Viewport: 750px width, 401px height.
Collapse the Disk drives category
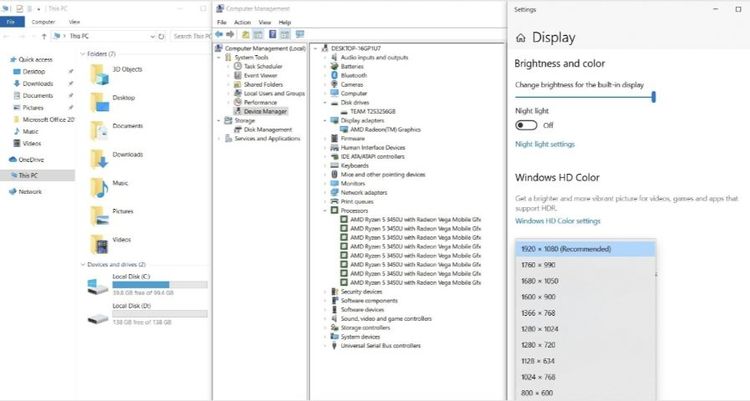pyautogui.click(x=325, y=102)
